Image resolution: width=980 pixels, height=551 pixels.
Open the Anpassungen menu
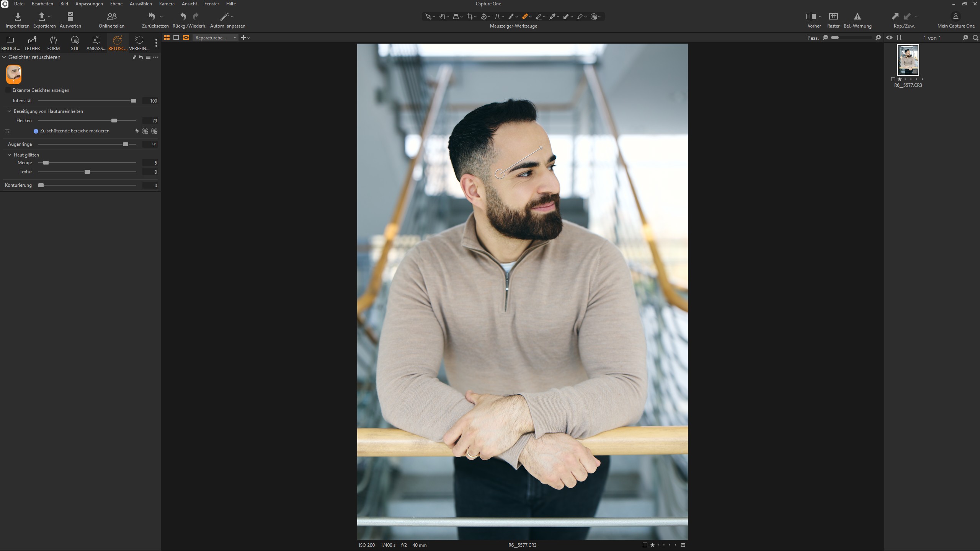(89, 4)
